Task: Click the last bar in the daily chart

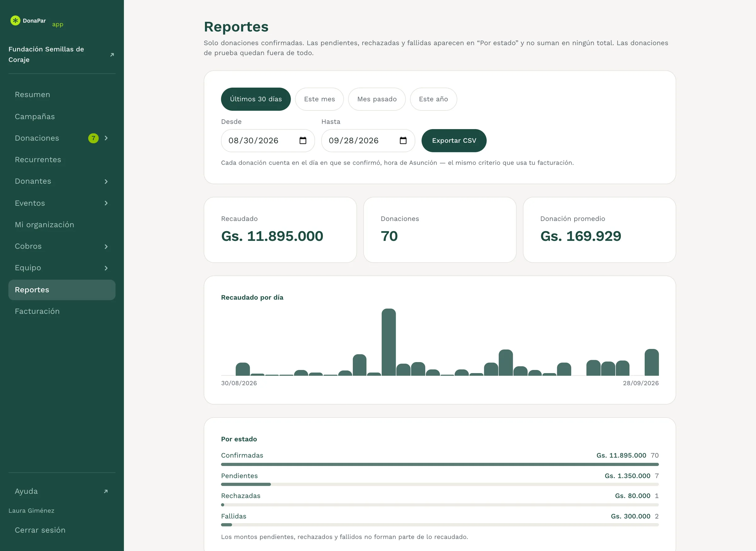Action: click(x=651, y=362)
